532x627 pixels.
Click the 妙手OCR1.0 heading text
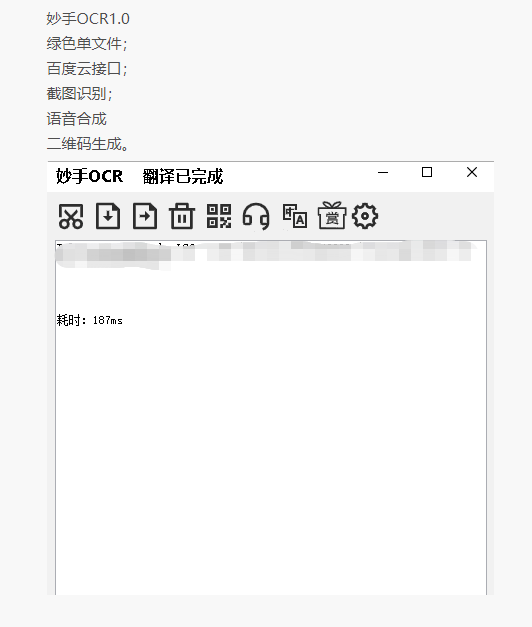[x=88, y=19]
